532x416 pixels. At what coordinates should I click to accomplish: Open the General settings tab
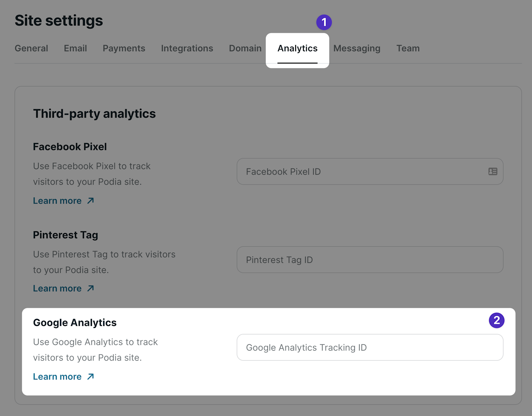tap(31, 48)
